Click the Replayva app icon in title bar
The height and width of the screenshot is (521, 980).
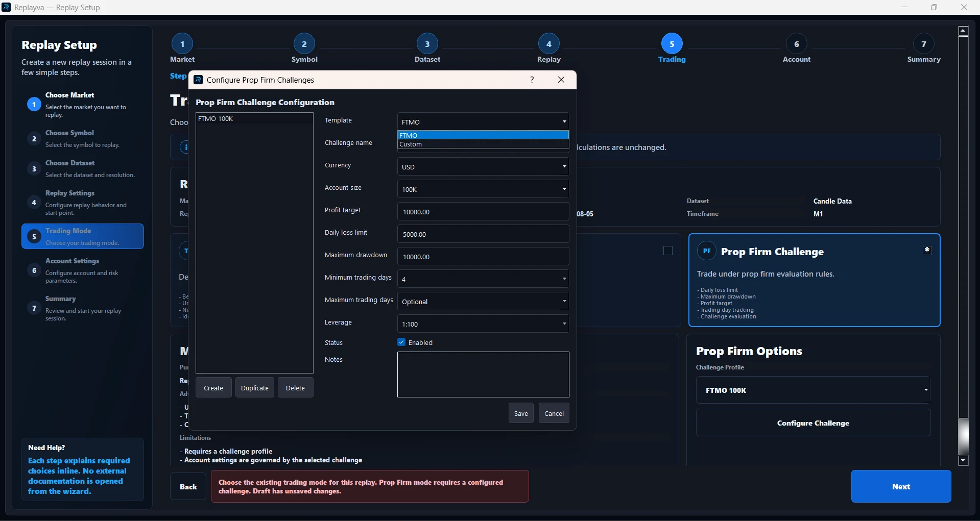coord(6,7)
